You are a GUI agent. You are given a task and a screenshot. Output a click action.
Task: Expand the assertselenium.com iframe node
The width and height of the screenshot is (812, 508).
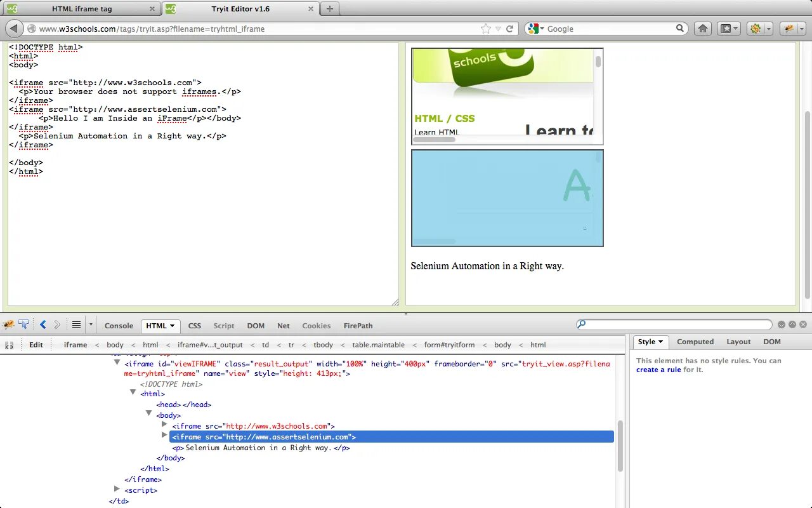(x=164, y=435)
